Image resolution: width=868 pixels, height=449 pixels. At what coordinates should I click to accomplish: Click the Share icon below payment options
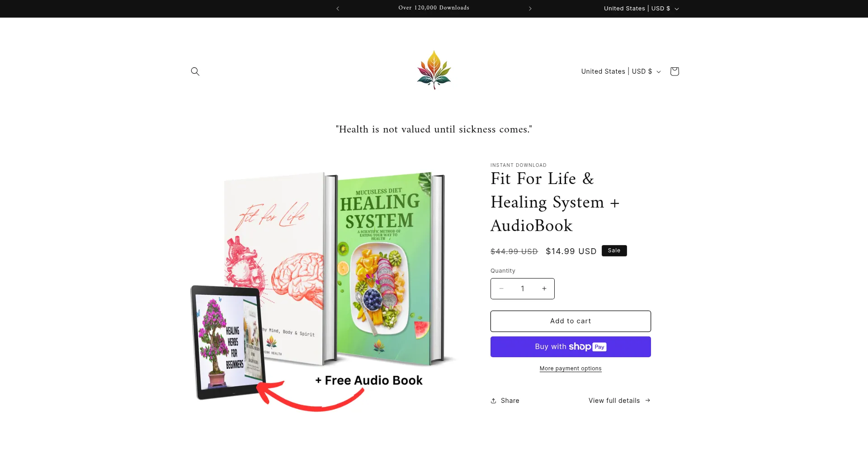(494, 401)
